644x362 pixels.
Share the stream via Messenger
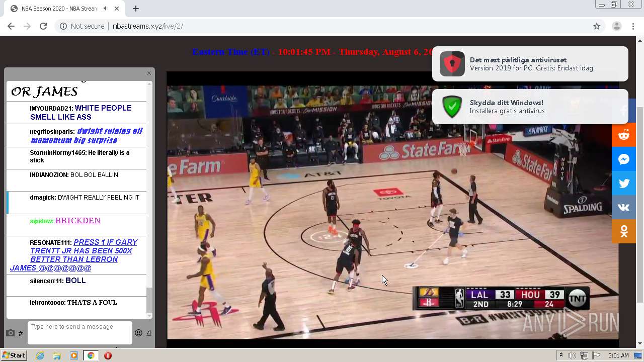(x=624, y=159)
